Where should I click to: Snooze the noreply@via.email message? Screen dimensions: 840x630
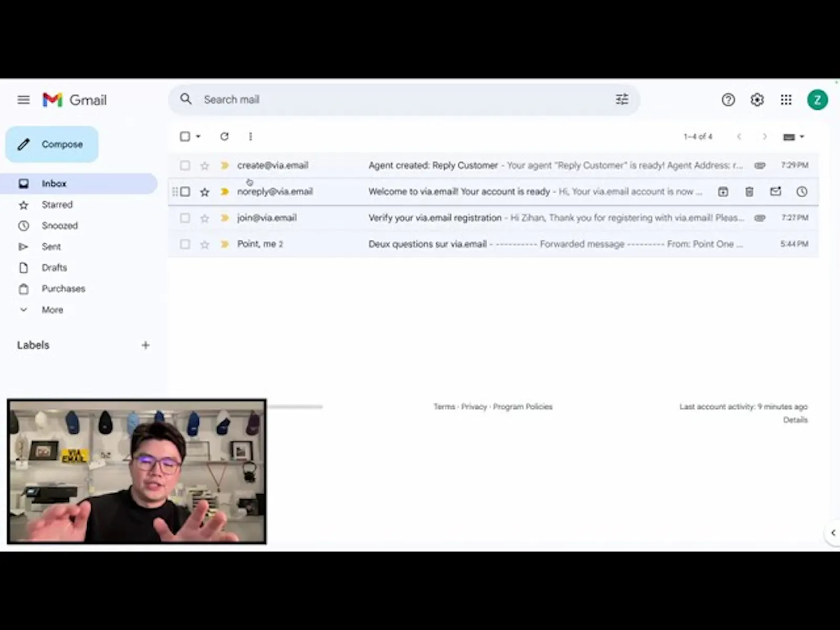coord(802,192)
